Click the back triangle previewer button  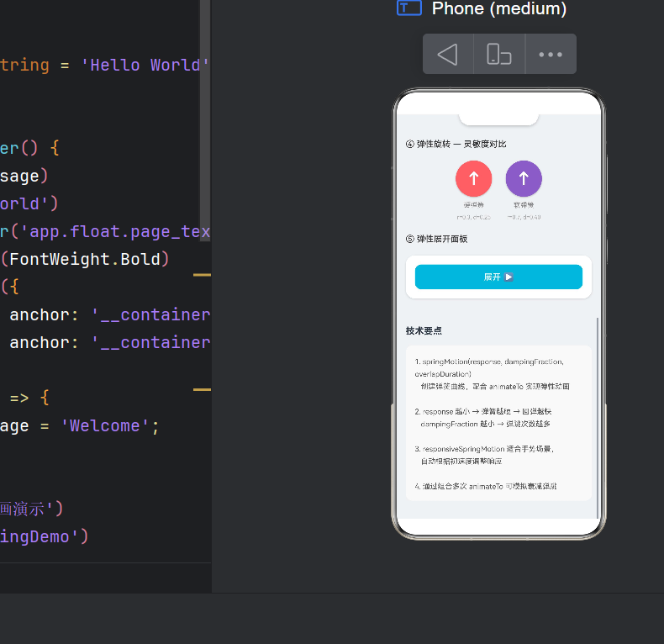448,55
